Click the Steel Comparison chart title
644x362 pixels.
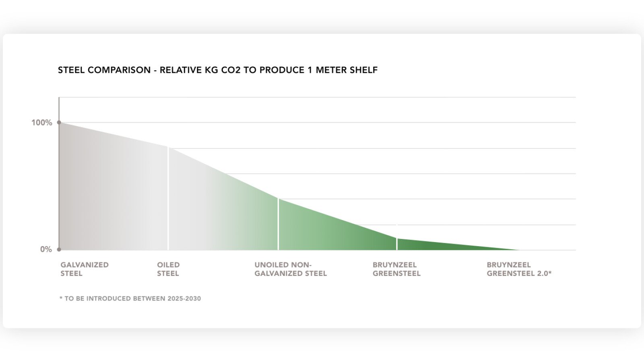point(217,70)
